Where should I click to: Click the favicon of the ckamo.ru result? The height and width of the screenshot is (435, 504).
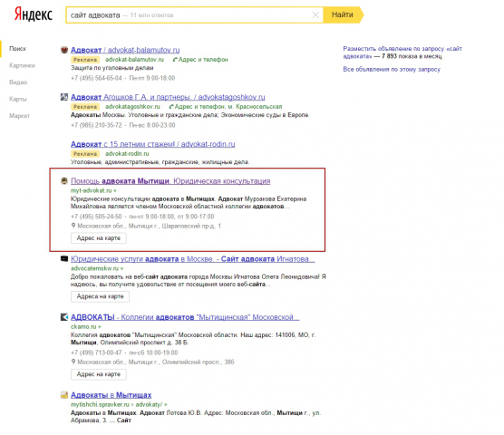(64, 317)
